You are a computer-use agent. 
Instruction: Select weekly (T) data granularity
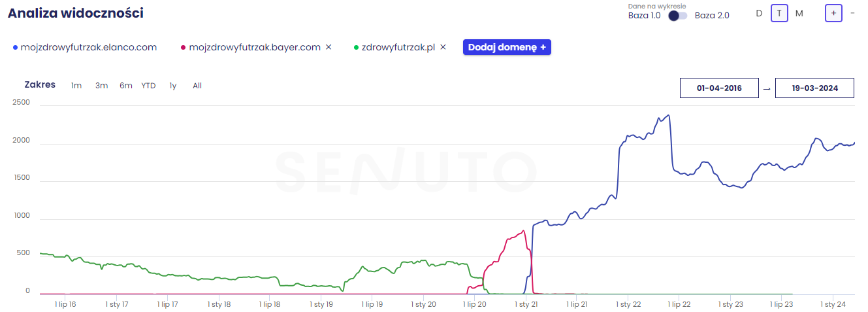779,13
